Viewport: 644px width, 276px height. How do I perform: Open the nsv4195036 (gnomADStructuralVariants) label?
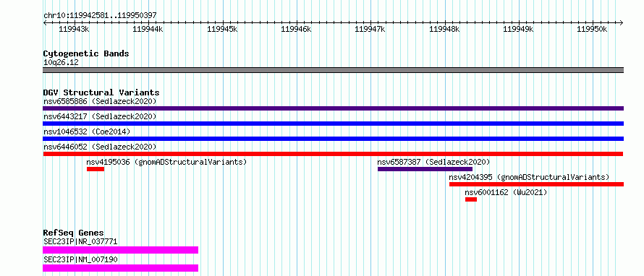tap(166, 162)
